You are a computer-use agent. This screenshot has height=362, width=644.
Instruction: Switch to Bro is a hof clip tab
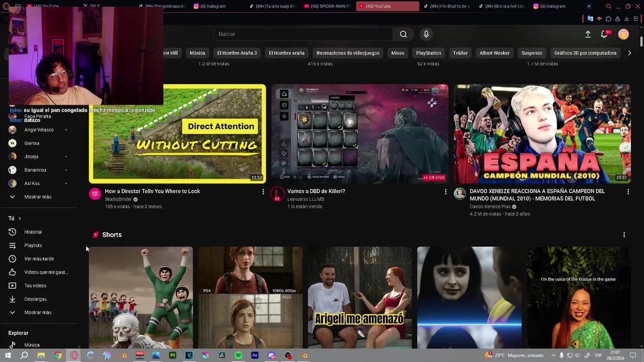click(x=502, y=6)
